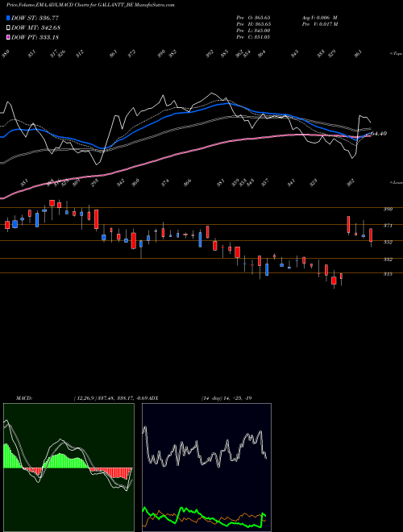Click the white DOW MT legend swatch
This screenshot has height=532, width=403.
click(x=9, y=28)
